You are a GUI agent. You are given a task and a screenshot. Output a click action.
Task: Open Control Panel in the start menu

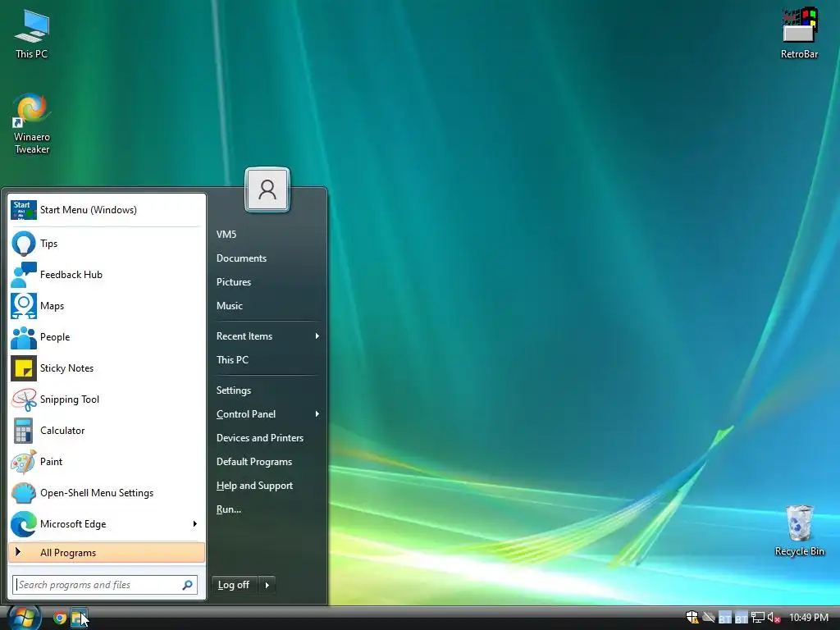click(267, 414)
